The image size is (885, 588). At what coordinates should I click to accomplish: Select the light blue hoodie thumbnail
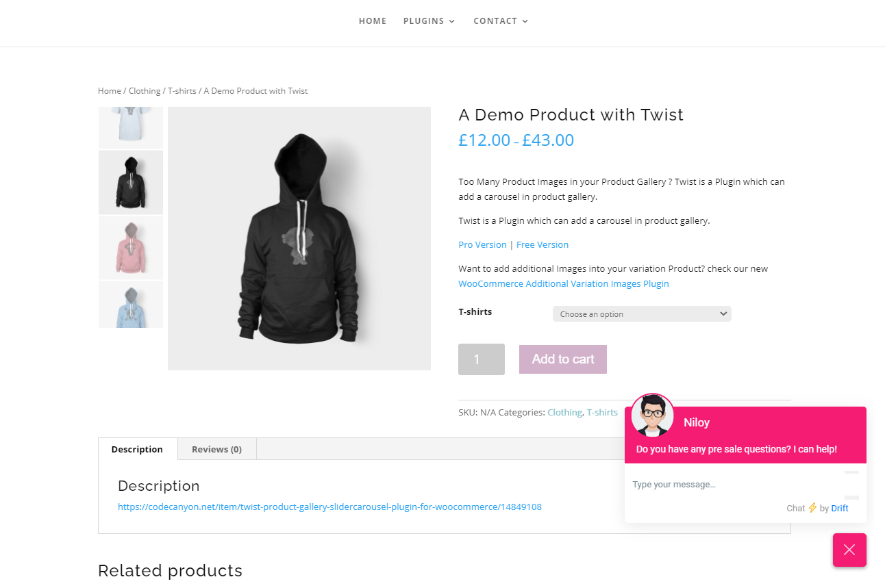131,305
